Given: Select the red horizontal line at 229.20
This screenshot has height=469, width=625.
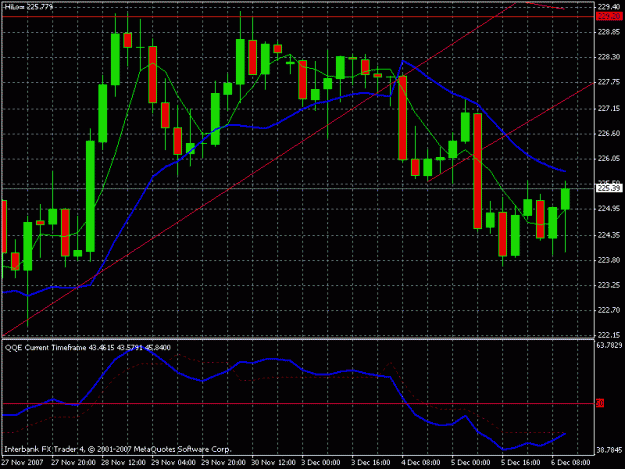Looking at the screenshot, I should click(299, 17).
